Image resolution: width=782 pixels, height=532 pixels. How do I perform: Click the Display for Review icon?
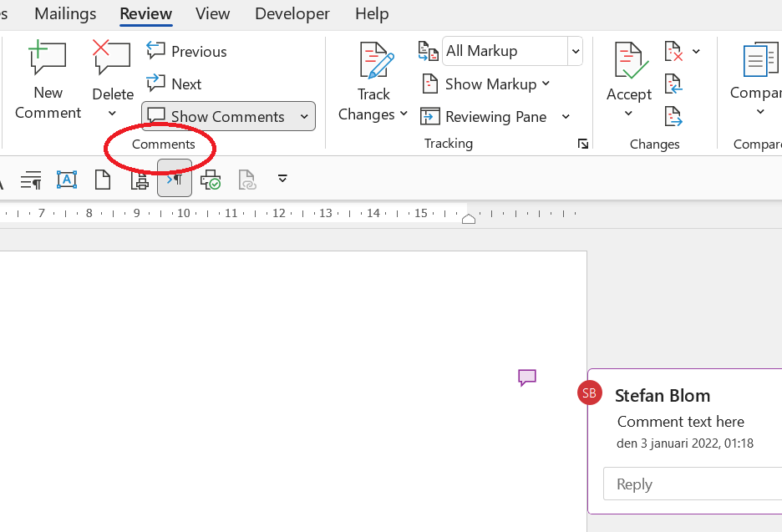428,51
